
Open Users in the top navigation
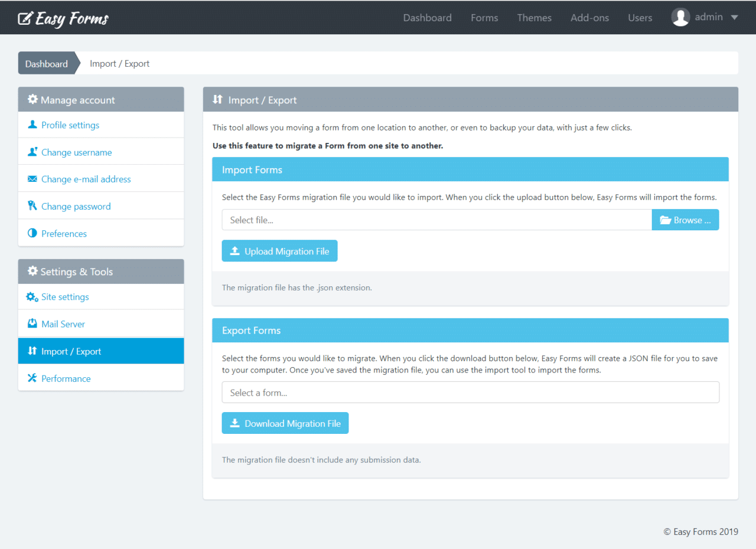pos(640,18)
